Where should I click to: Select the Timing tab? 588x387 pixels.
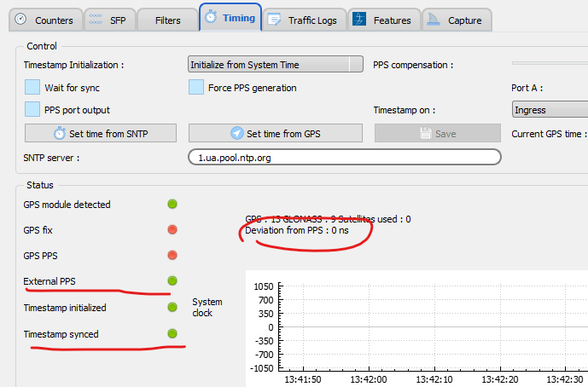coord(230,18)
